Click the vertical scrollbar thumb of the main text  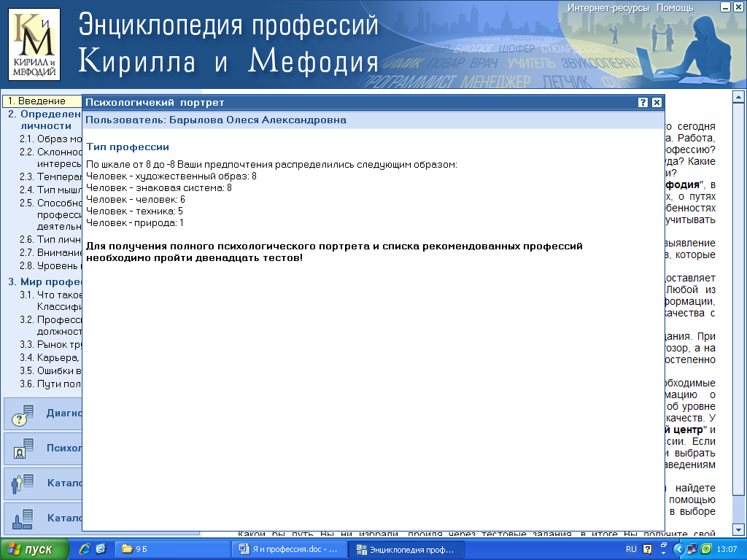[738, 298]
